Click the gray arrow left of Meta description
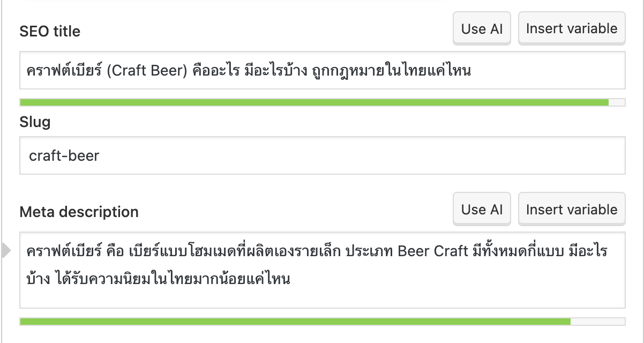The width and height of the screenshot is (644, 343). point(6,250)
